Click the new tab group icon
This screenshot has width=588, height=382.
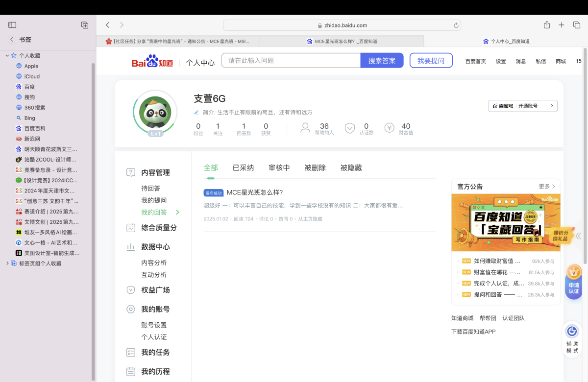coord(84,25)
